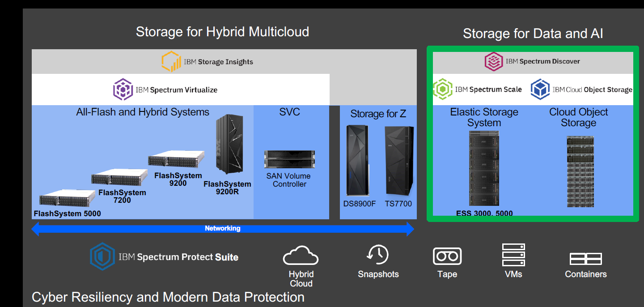Click the 'Elastic Storage System' title text
The height and width of the screenshot is (307, 644).
click(x=484, y=117)
